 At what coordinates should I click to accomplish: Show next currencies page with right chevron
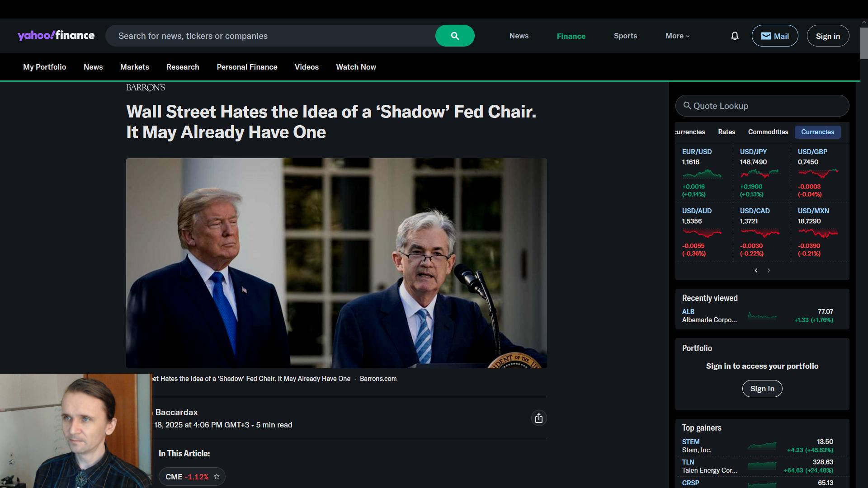(x=769, y=270)
